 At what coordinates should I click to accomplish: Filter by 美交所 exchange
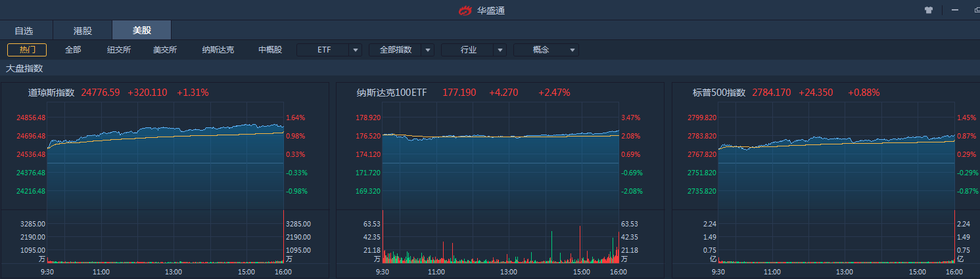pos(165,50)
